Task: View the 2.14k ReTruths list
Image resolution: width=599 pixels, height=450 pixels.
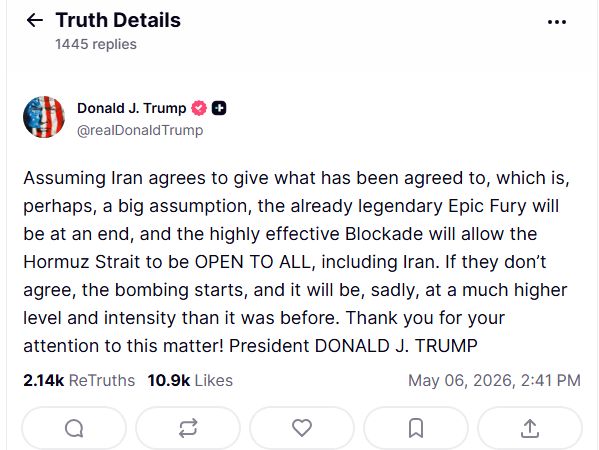Action: pyautogui.click(x=79, y=380)
